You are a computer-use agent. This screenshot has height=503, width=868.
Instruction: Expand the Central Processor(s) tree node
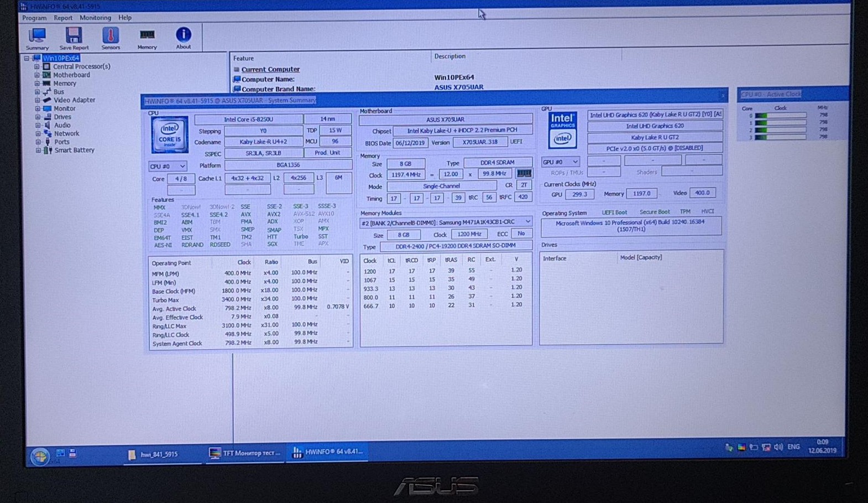coord(37,66)
